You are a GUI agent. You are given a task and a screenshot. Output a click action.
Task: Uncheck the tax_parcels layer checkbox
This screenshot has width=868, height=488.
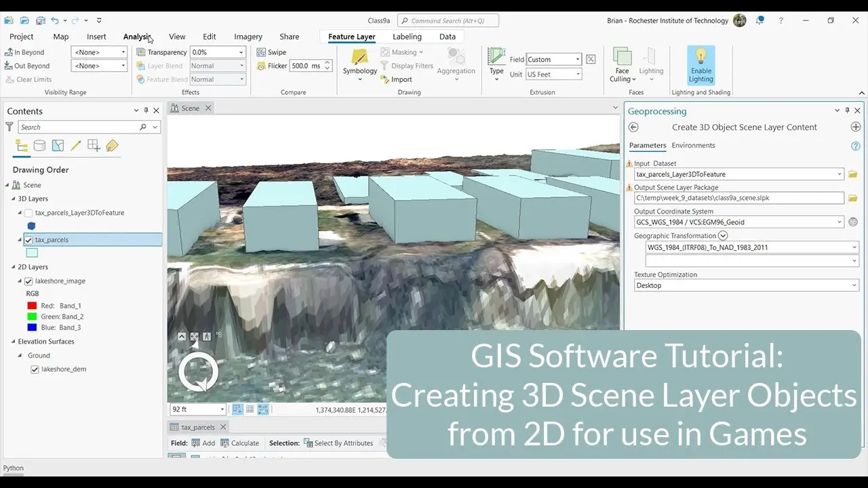[x=28, y=240]
